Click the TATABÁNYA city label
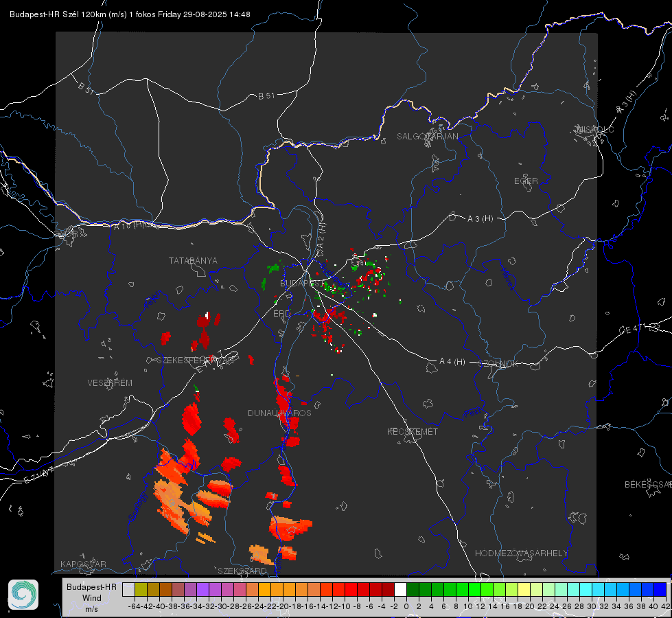672x618 pixels. (x=193, y=260)
